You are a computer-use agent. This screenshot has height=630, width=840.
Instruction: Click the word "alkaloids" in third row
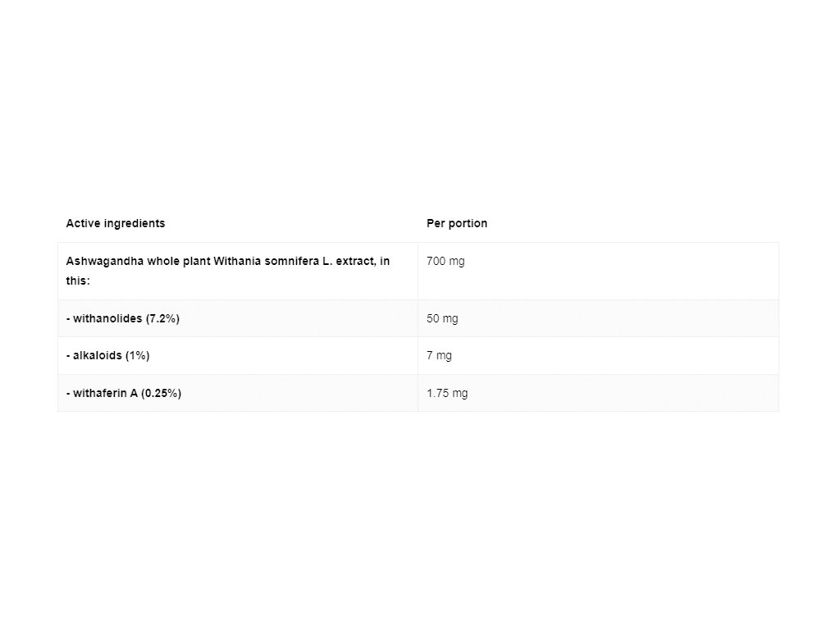[98, 355]
